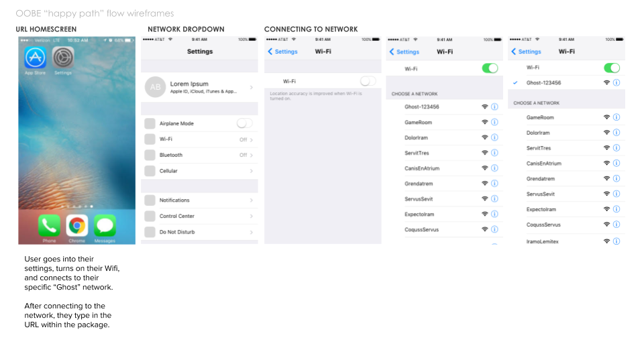Tap the homescreen page indicator dots
This screenshot has width=644, height=362.
pyautogui.click(x=77, y=206)
